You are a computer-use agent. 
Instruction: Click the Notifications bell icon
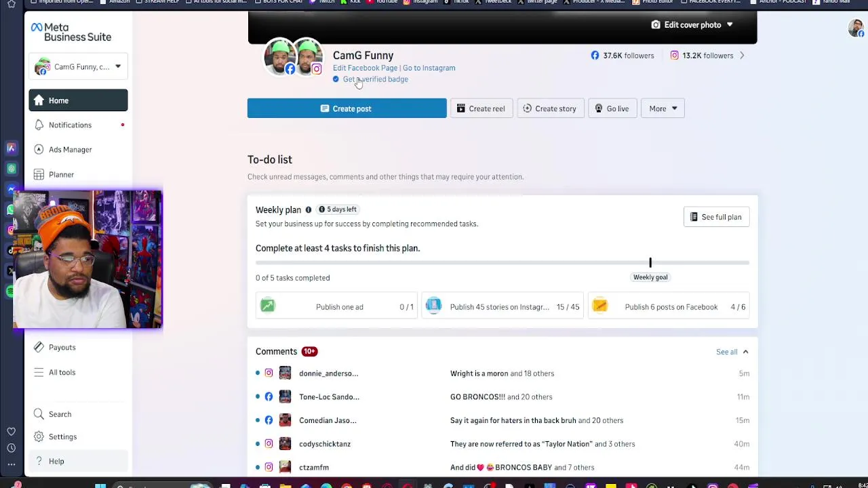pos(39,125)
